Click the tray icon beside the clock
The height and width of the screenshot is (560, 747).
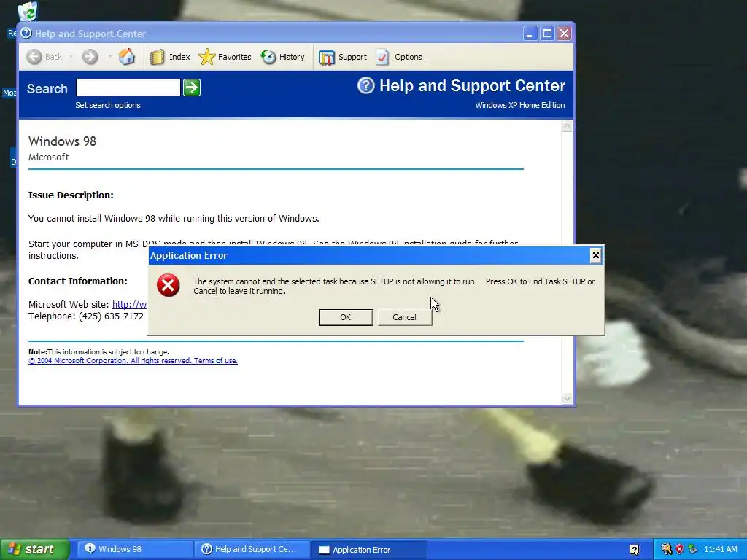pos(692,550)
